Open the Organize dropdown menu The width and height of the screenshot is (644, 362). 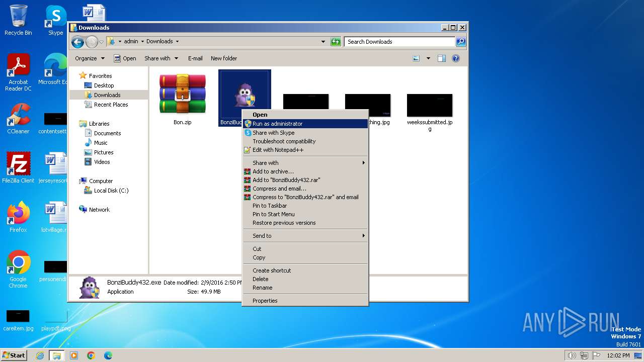(x=90, y=58)
